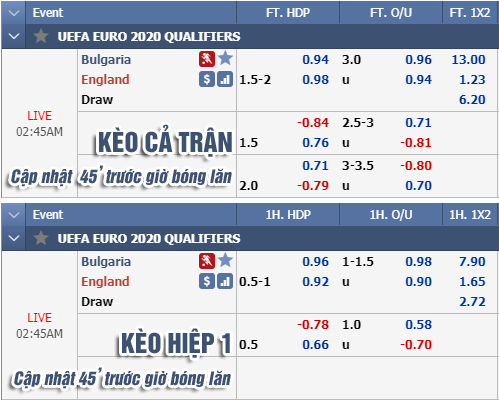Toggle blue favorite star beside Bulgaria full-time

[225, 59]
